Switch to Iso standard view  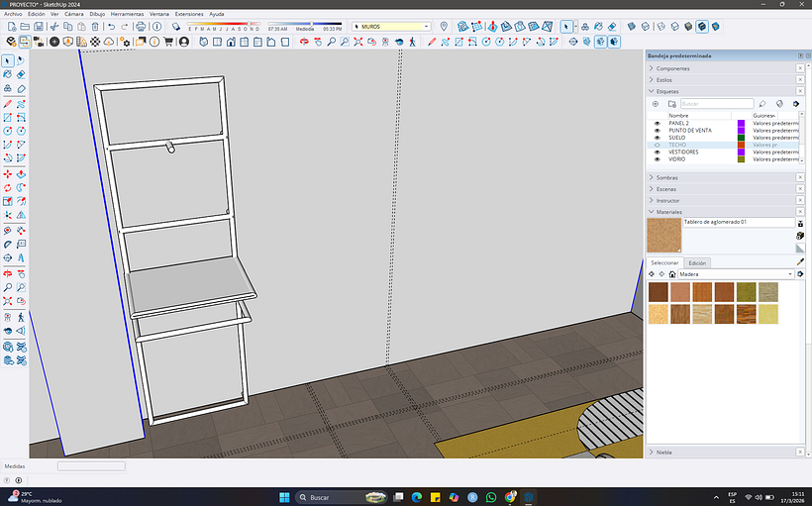[x=204, y=42]
